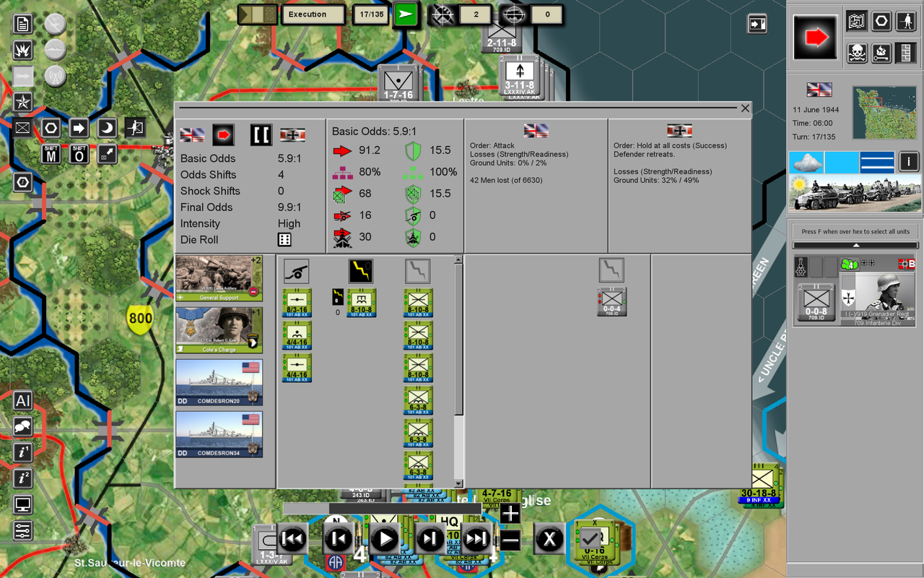This screenshot has height=578, width=924.
Task: Step replay forward one step
Action: 431,538
